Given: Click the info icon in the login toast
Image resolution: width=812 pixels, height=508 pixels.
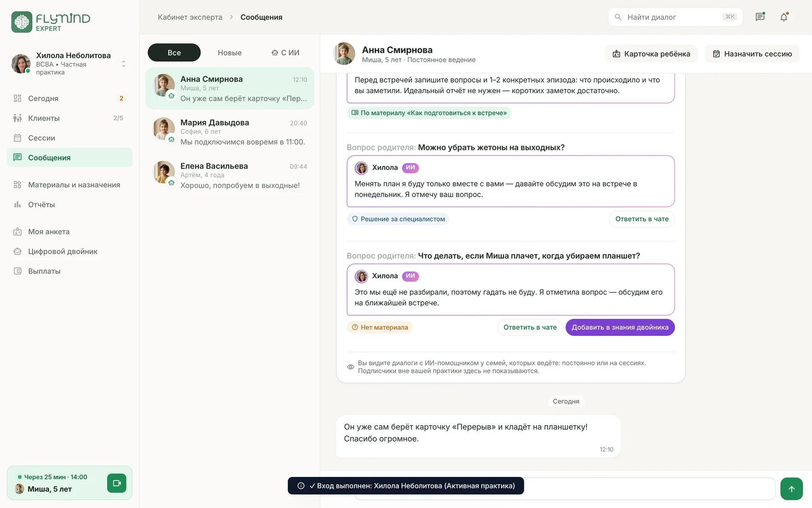Looking at the screenshot, I should (301, 486).
